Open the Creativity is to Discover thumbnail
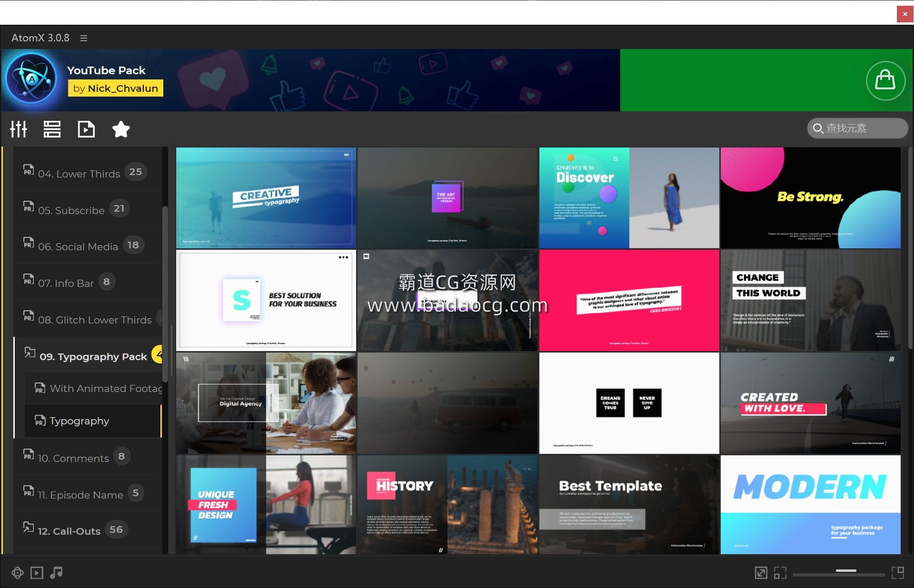This screenshot has height=588, width=914. [629, 197]
